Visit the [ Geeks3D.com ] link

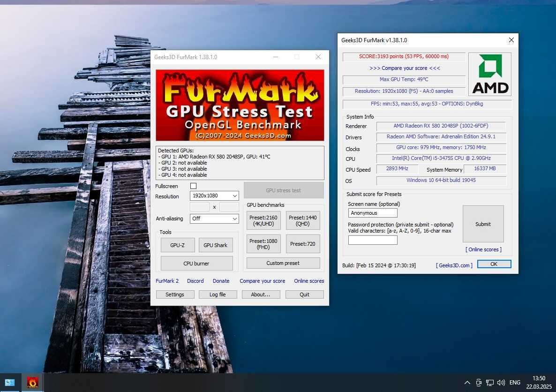pyautogui.click(x=454, y=265)
